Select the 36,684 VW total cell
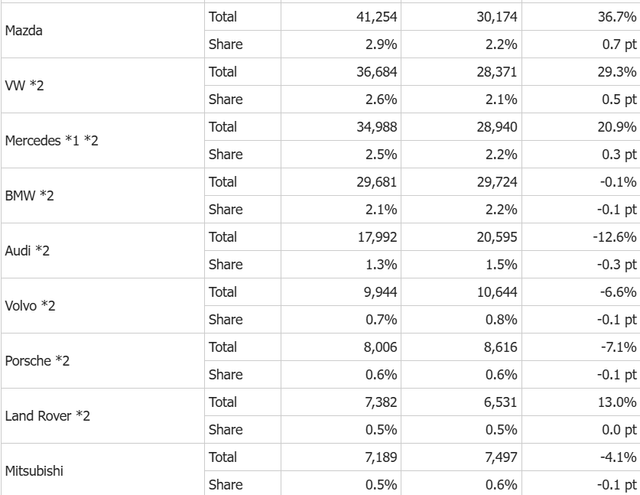 [363, 72]
